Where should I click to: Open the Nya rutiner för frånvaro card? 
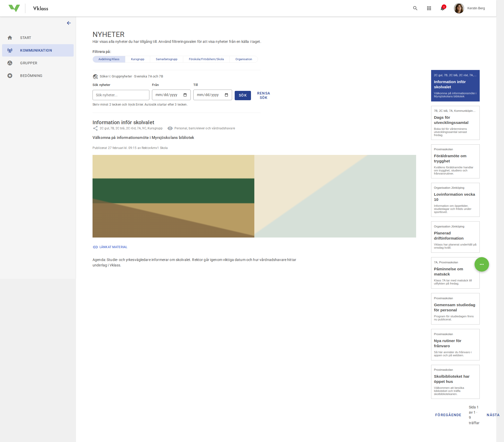point(455,345)
